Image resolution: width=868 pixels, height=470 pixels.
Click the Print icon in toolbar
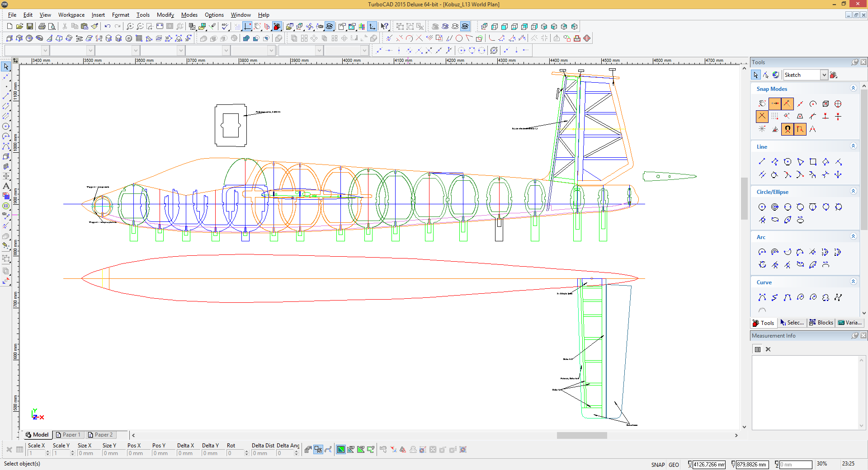42,27
